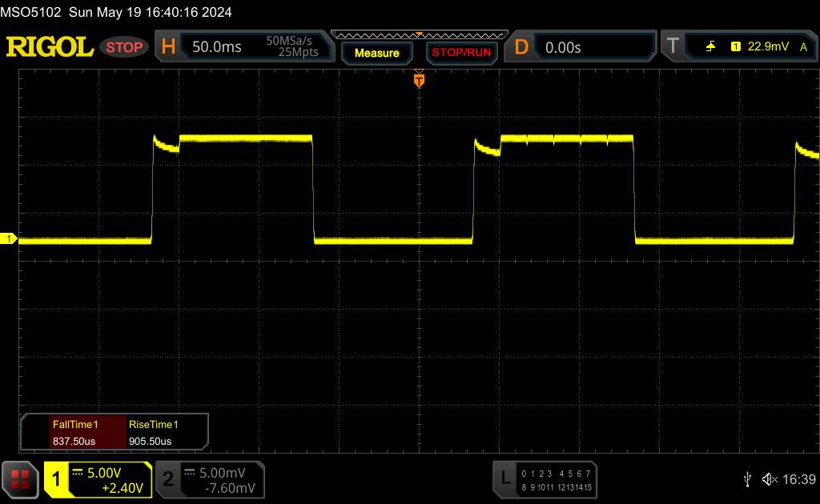Toggle the muted speaker icon
This screenshot has height=504, width=820.
(x=770, y=479)
